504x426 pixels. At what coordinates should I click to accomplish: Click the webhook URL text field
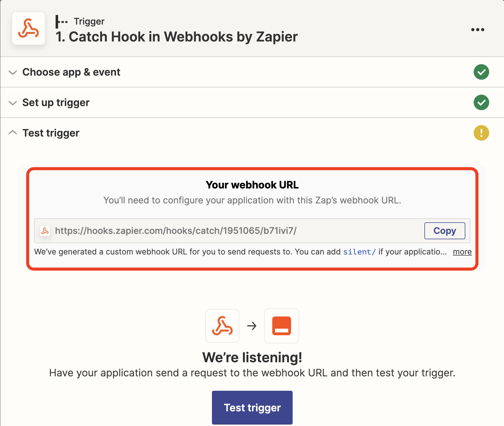[252, 231]
